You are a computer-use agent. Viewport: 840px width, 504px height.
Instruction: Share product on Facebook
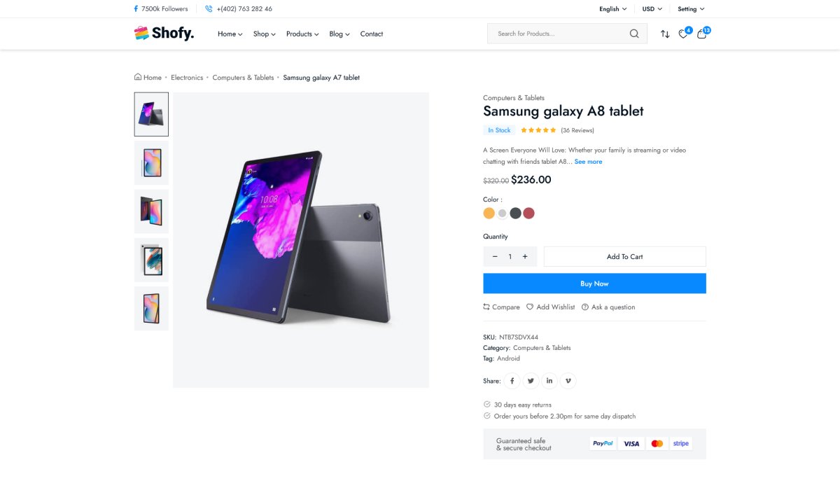click(x=512, y=381)
